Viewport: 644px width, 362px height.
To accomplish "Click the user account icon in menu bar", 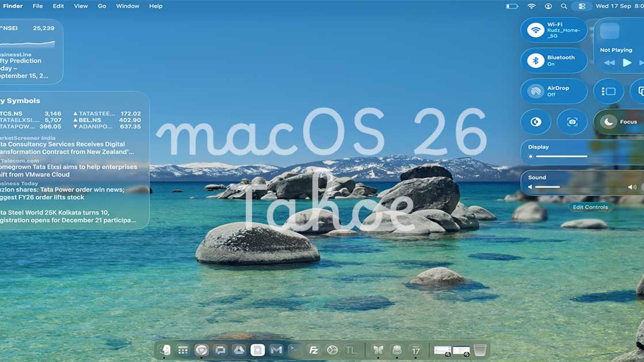I will click(548, 6).
